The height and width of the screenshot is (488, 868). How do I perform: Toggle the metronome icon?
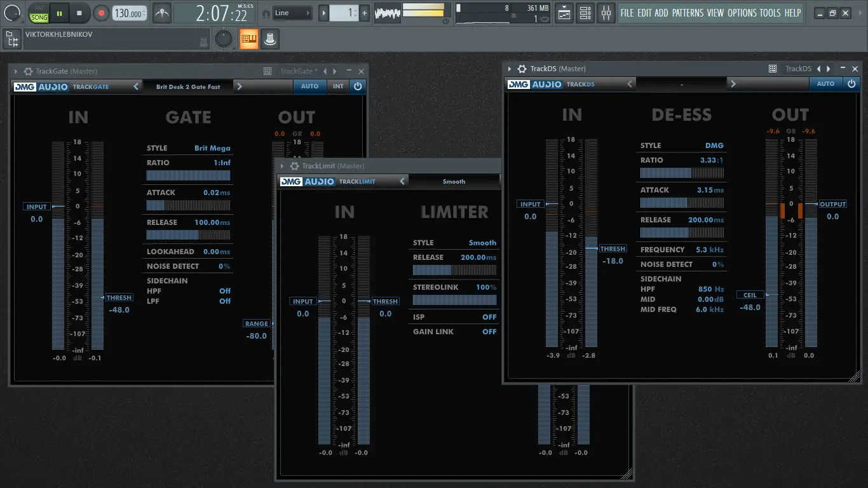coord(162,13)
